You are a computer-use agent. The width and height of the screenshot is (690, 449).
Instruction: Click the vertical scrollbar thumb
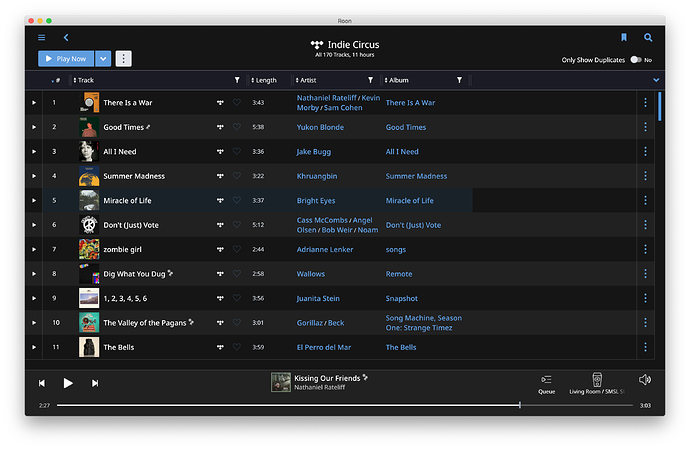tap(659, 106)
